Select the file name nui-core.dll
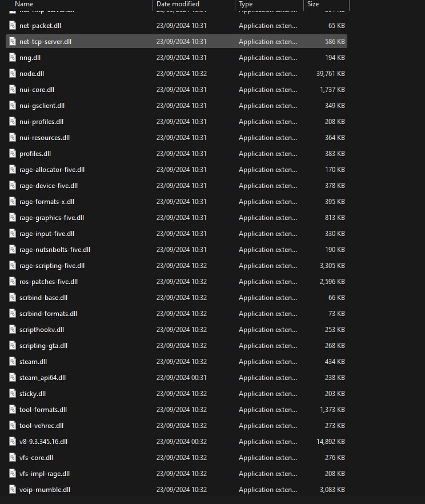Viewport: 425px width, 504px height. point(37,90)
